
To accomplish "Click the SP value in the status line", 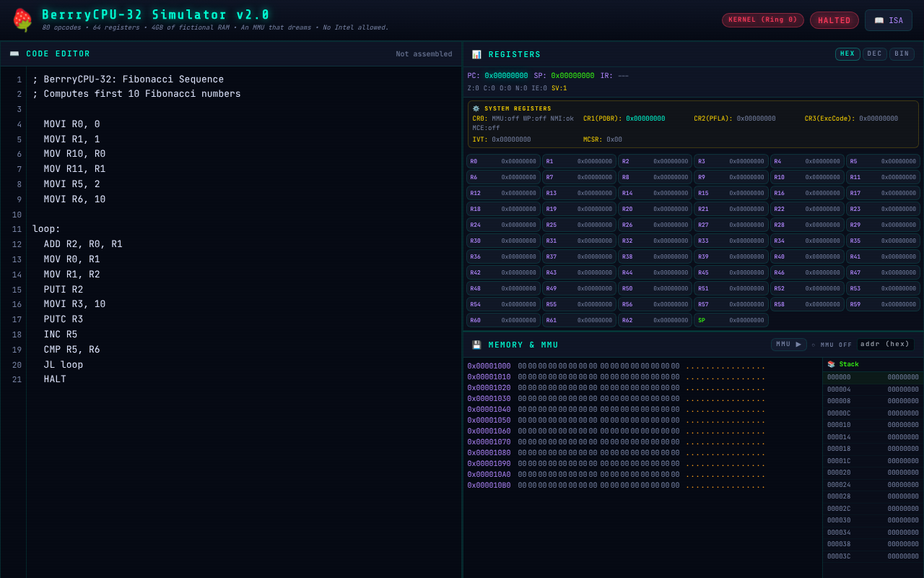I will coord(572,76).
